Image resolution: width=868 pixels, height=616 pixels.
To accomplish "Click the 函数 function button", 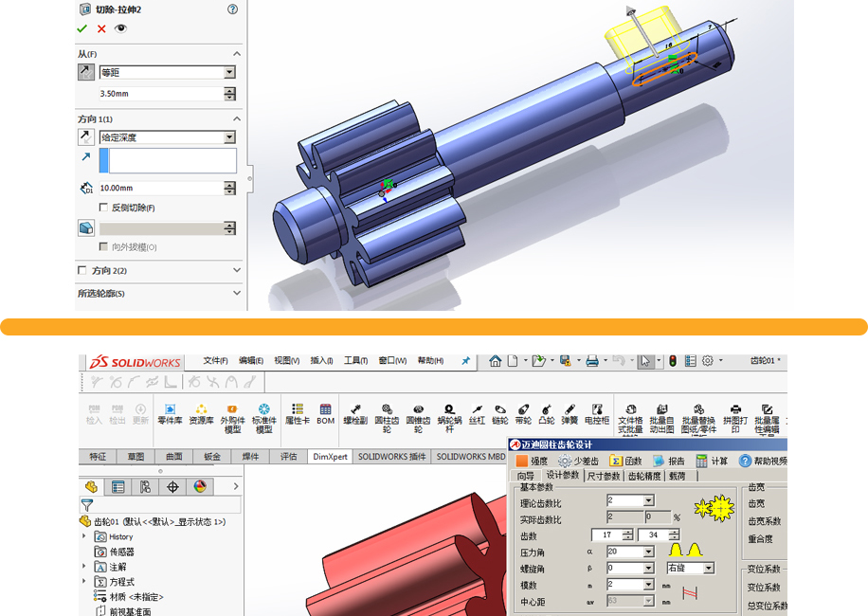I will (625, 461).
